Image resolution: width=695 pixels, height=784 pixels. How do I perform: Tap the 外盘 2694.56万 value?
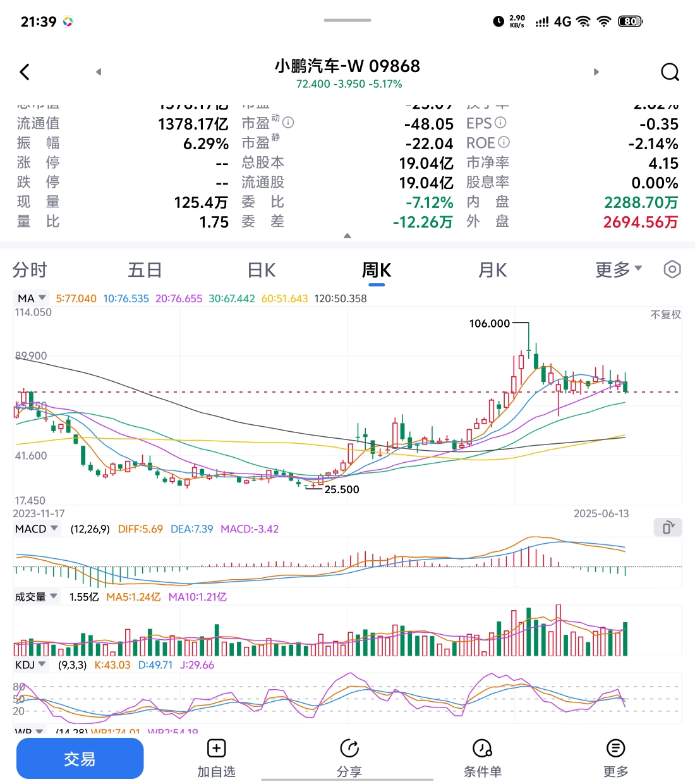[641, 222]
